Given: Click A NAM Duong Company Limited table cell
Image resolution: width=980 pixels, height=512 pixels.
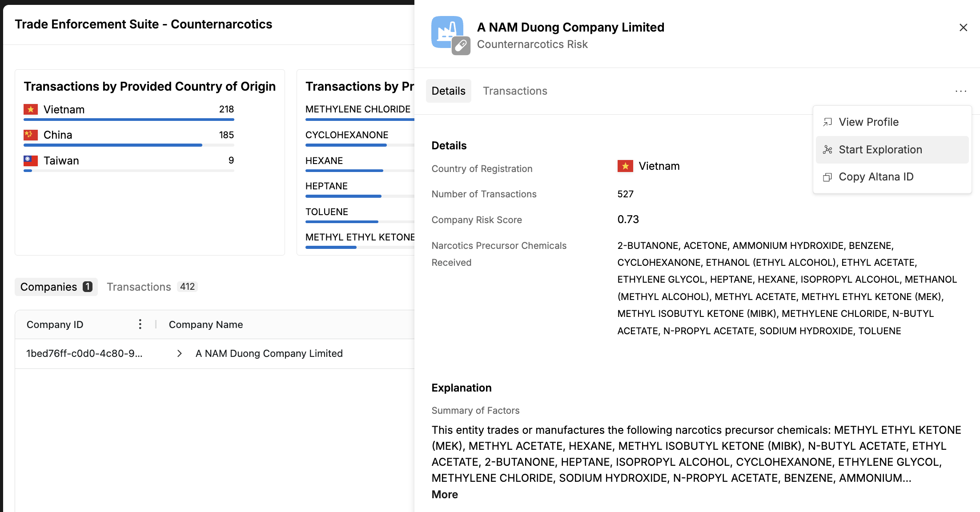Looking at the screenshot, I should tap(269, 353).
